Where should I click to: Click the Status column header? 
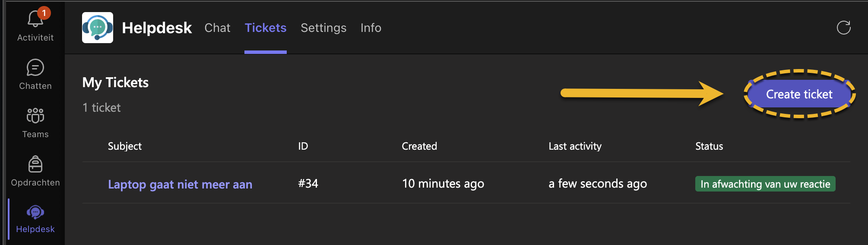pos(709,146)
